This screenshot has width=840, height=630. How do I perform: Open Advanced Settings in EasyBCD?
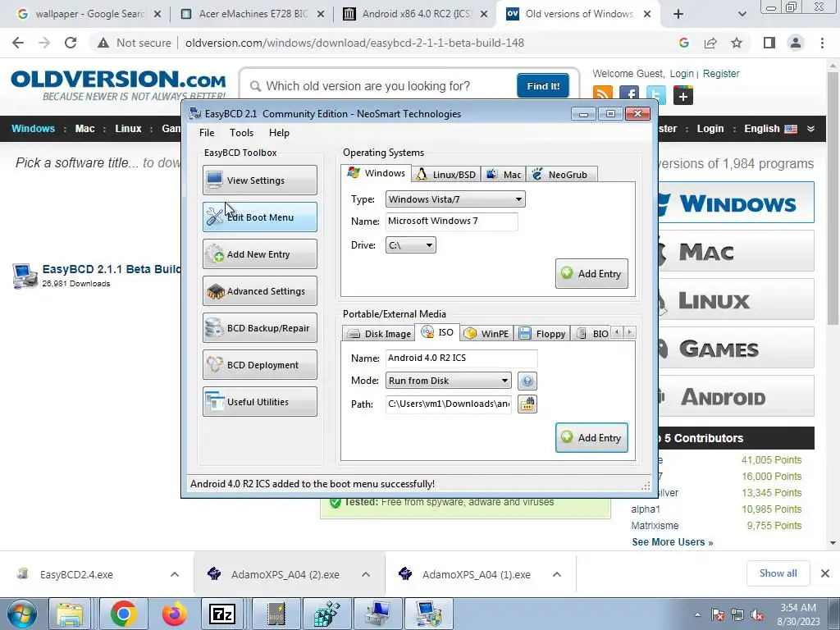260,291
